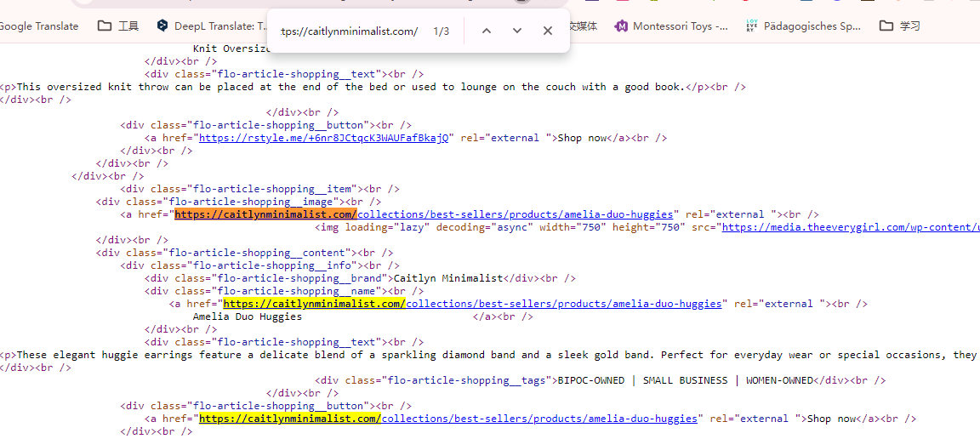The width and height of the screenshot is (980, 439).
Task: Click the 'Amelia Duo Huggies' name text
Action: tap(247, 317)
